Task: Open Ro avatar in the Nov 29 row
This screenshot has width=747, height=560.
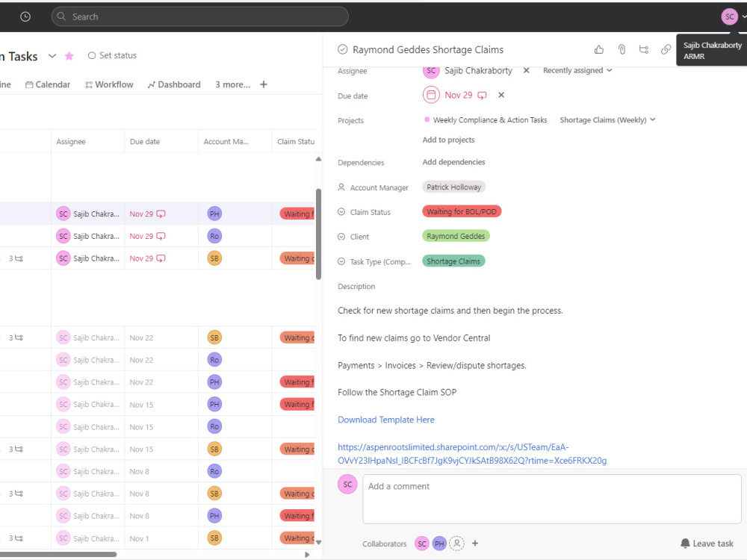Action: [214, 236]
